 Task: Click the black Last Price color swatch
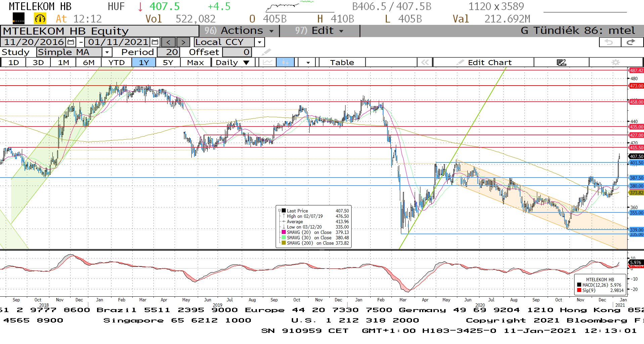(x=284, y=211)
